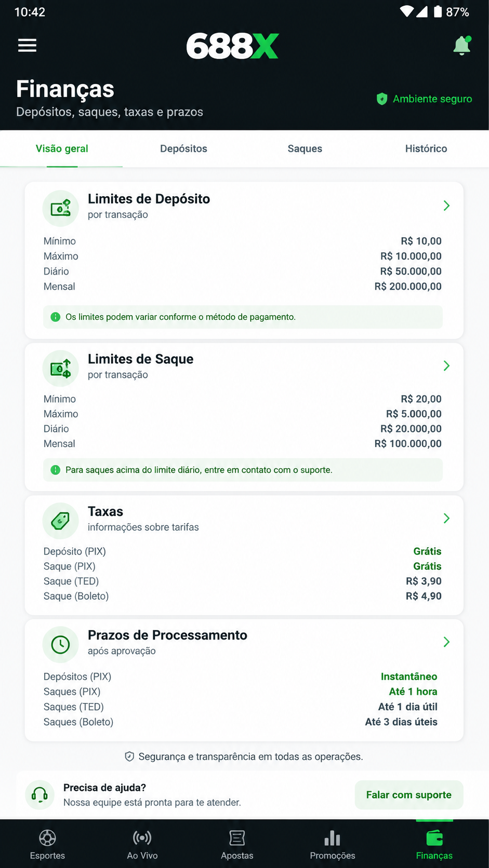Tap the headset support icon
This screenshot has width=489, height=868.
tap(40, 795)
